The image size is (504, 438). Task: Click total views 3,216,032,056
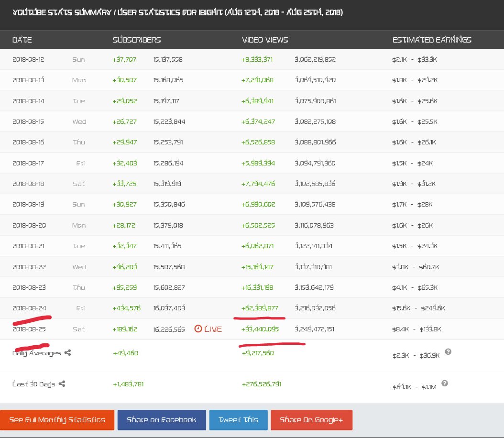[315, 308]
